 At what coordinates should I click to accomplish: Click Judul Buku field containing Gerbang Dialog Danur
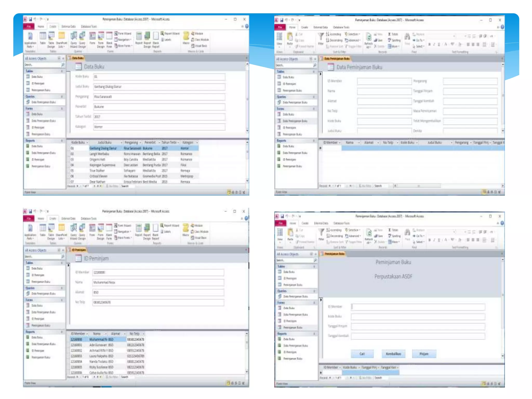click(159, 87)
